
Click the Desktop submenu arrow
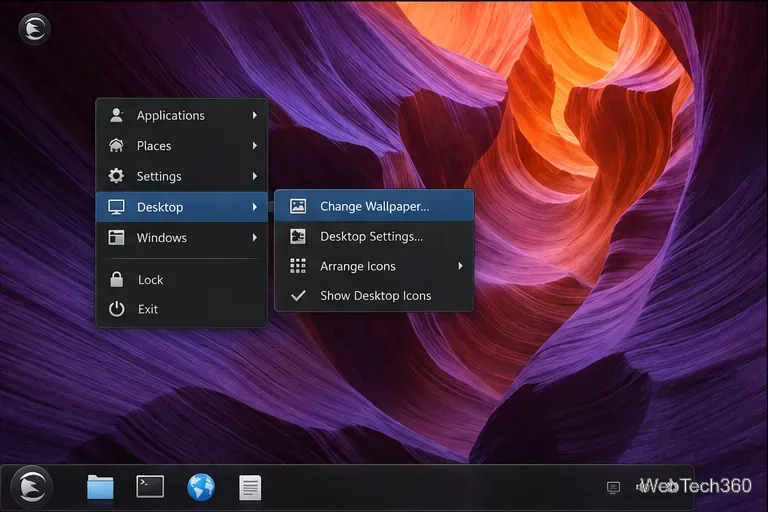point(255,207)
